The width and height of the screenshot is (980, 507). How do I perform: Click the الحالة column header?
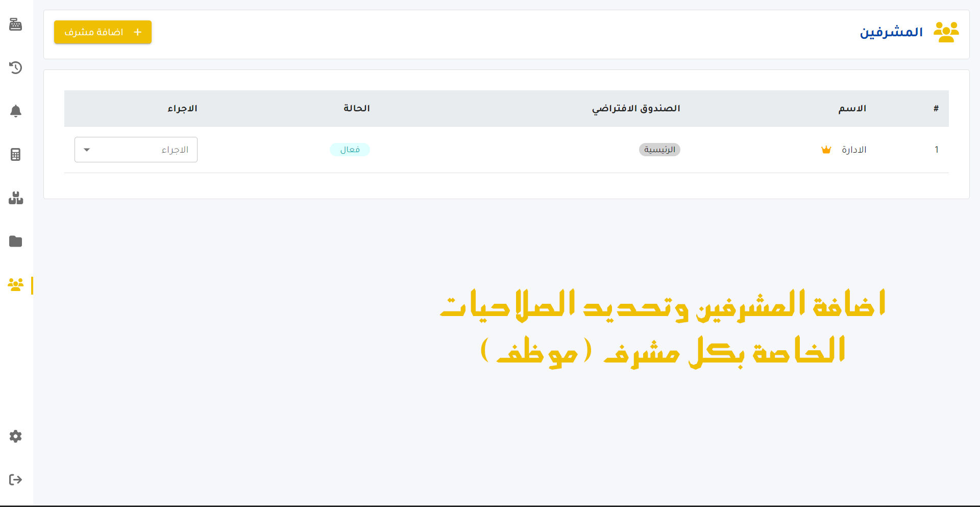[356, 108]
